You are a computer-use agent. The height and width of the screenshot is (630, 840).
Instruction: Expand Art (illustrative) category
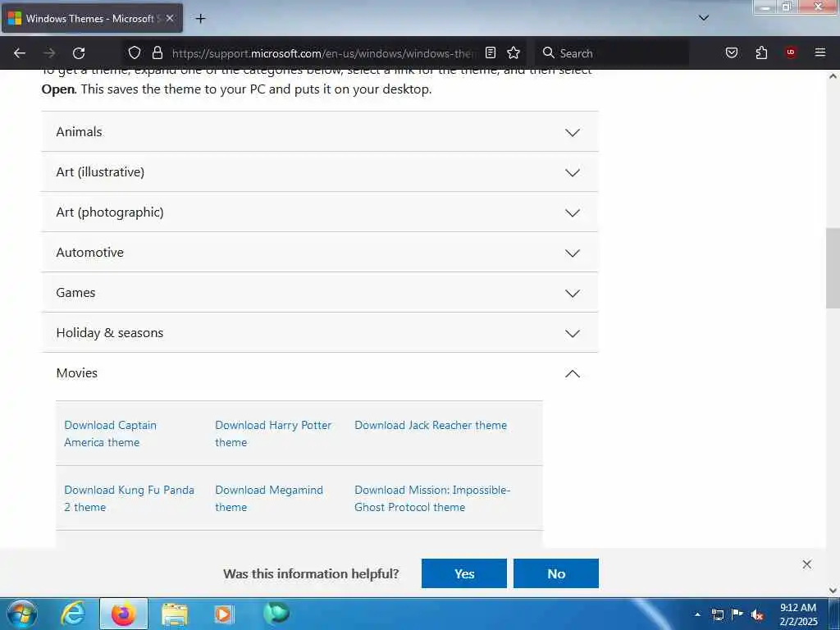point(320,172)
